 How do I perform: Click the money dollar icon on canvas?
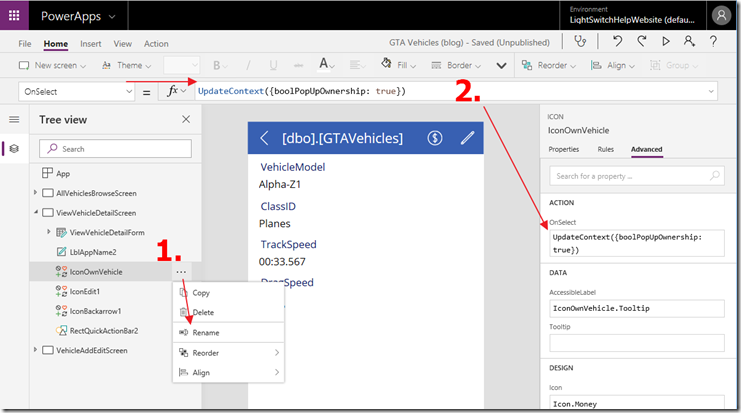(x=435, y=138)
